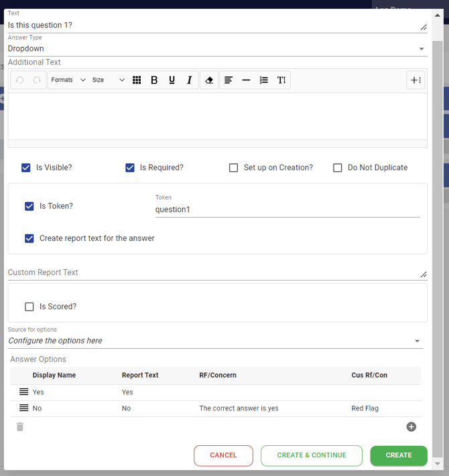Apply underline formatting in the editor
Viewport: 449px width, 476px height.
coord(172,80)
